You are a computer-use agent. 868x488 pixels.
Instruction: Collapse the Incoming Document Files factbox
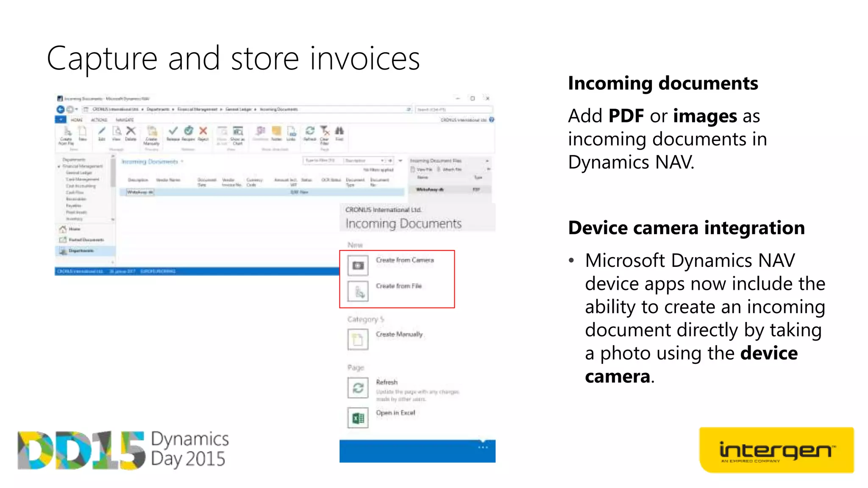[x=487, y=161]
